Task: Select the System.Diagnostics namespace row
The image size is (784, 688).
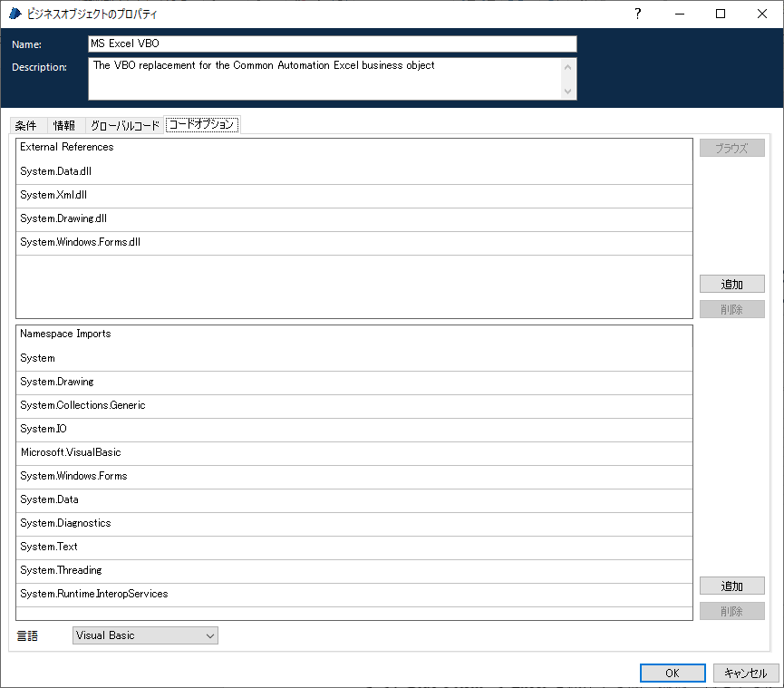Action: [354, 524]
